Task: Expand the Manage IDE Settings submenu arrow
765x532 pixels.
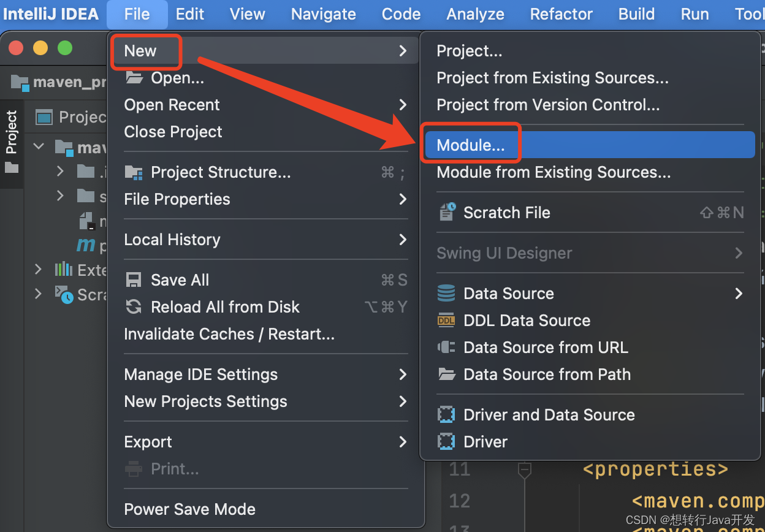Action: pyautogui.click(x=403, y=374)
